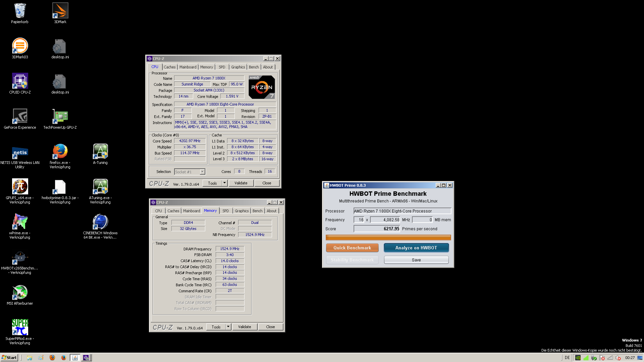Click the green wireless signal tray icon

click(586, 358)
